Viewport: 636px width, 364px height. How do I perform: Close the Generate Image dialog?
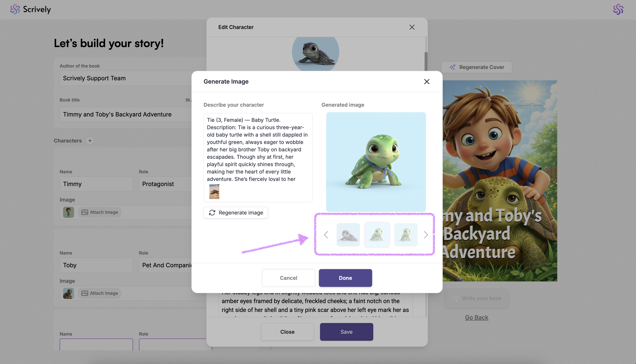coord(427,82)
